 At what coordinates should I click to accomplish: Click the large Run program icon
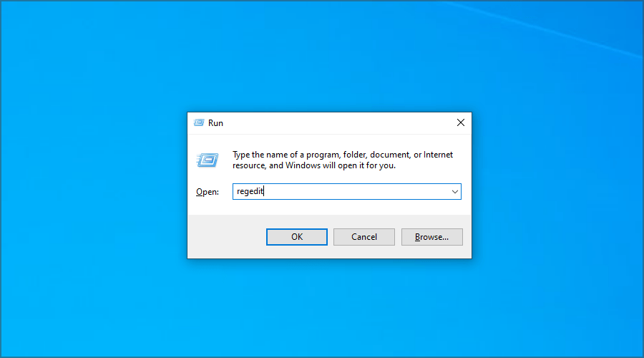(208, 160)
